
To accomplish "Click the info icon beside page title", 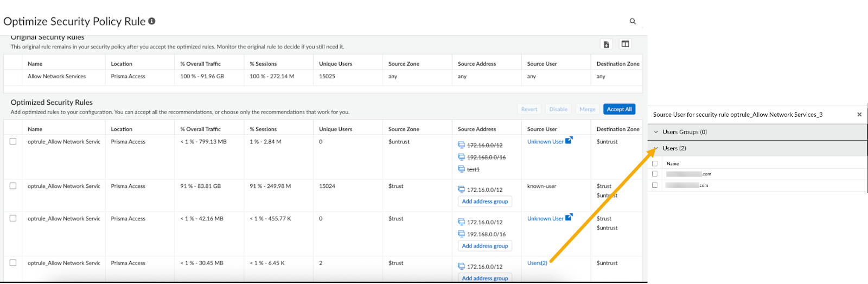I will [x=152, y=21].
